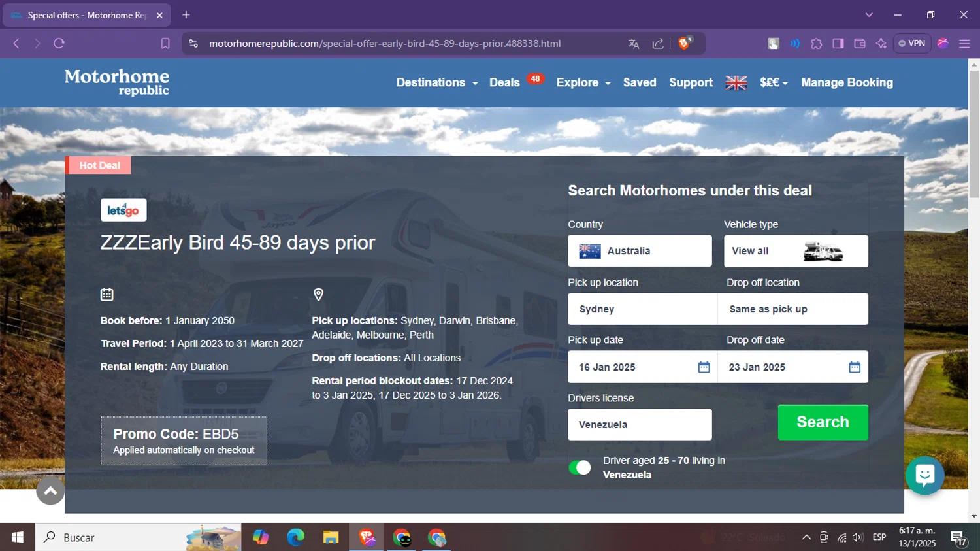Click the Rental length Any Duration text
Viewport: 980px width, 551px height.
pyautogui.click(x=164, y=367)
